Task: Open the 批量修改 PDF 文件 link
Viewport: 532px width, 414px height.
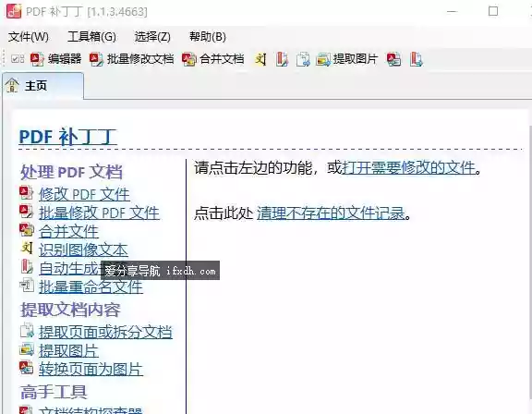Action: (99, 213)
